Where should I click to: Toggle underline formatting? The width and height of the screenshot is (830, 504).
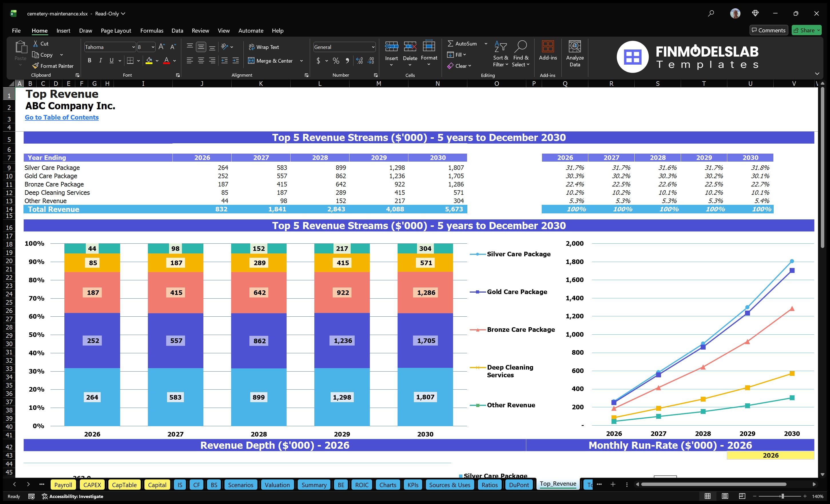(111, 61)
